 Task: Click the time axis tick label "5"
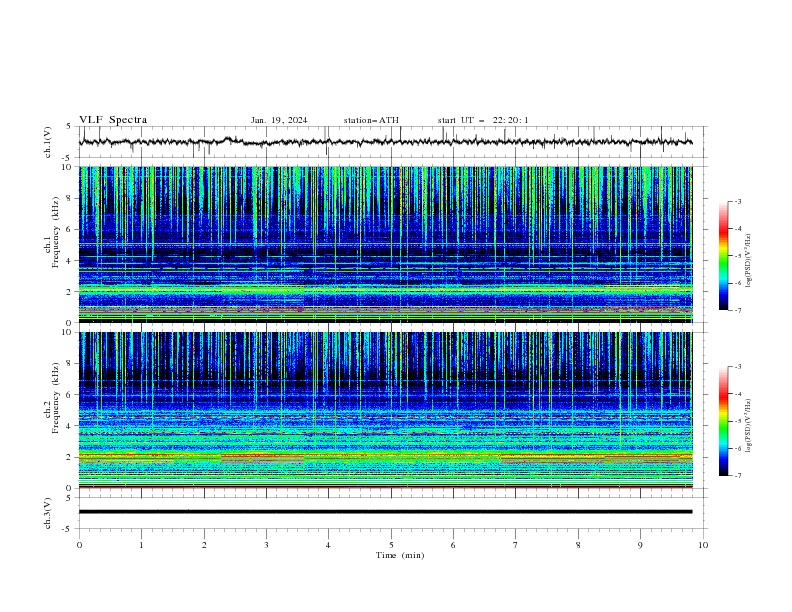pyautogui.click(x=391, y=545)
